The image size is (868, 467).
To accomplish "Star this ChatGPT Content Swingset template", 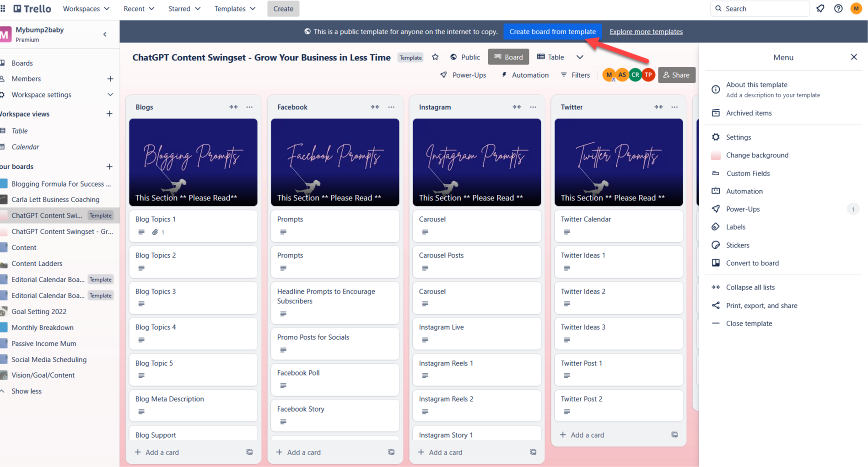I will pos(435,57).
